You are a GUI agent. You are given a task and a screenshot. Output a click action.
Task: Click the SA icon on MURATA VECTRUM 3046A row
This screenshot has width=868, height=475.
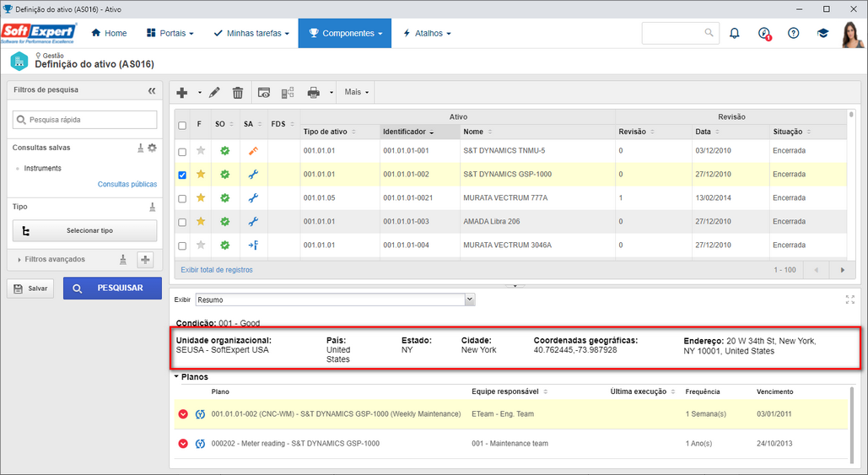point(253,245)
